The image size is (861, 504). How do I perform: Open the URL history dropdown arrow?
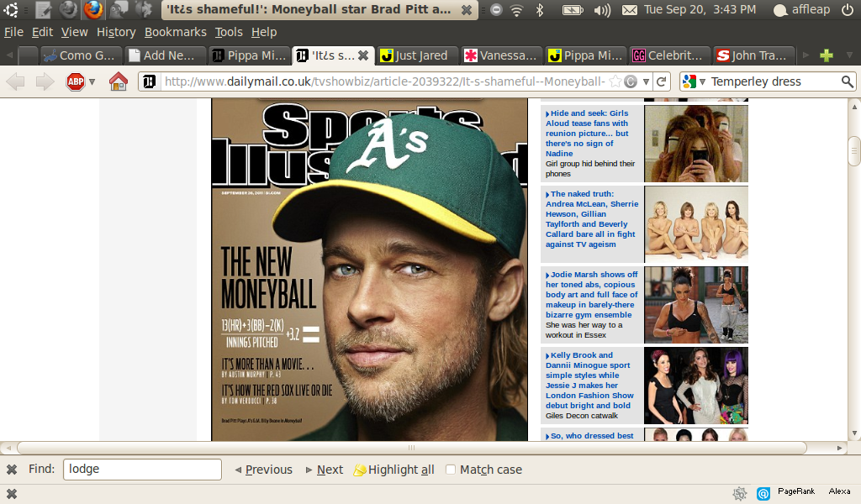647,81
